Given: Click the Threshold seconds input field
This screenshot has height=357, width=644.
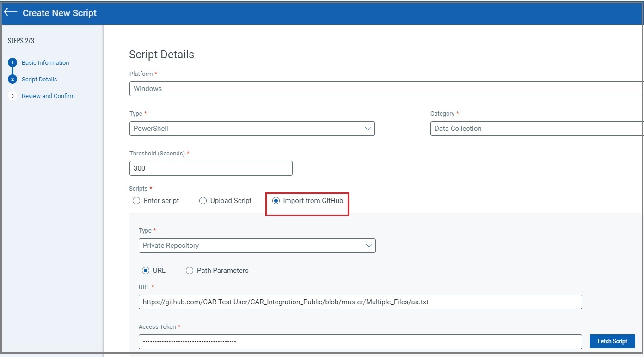Looking at the screenshot, I should [x=211, y=168].
